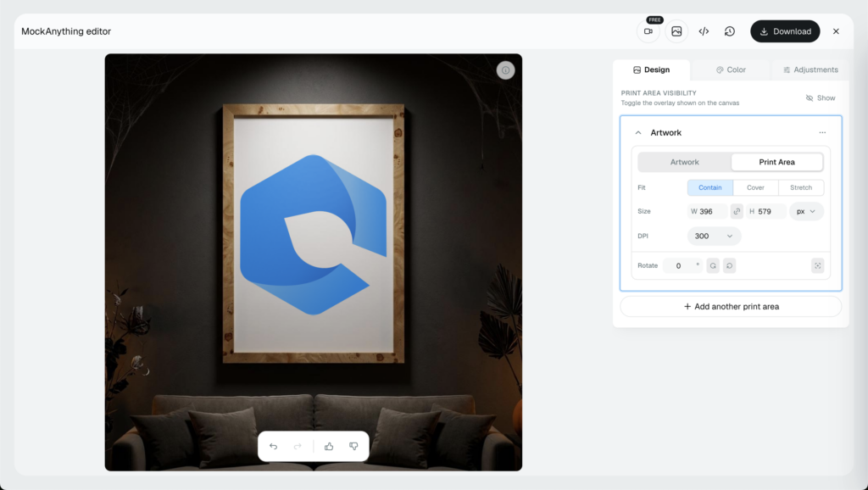Edit the Rotate degrees field
The image size is (868, 490).
coord(682,265)
